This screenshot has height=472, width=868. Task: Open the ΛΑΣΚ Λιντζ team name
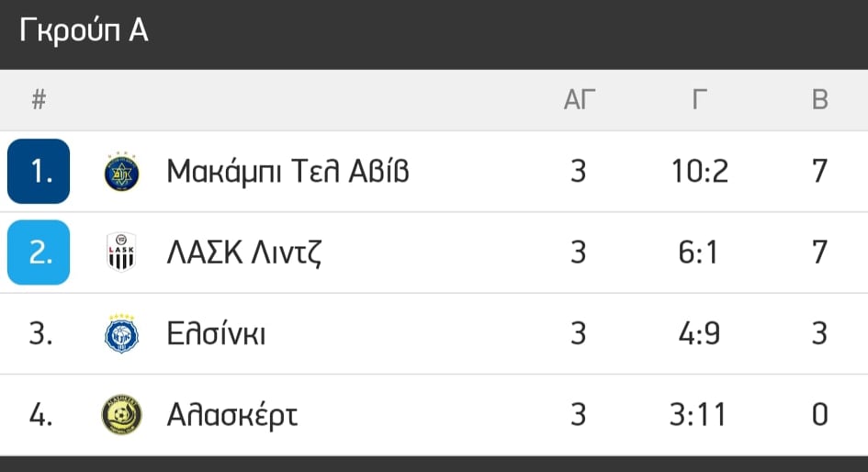[x=244, y=253]
